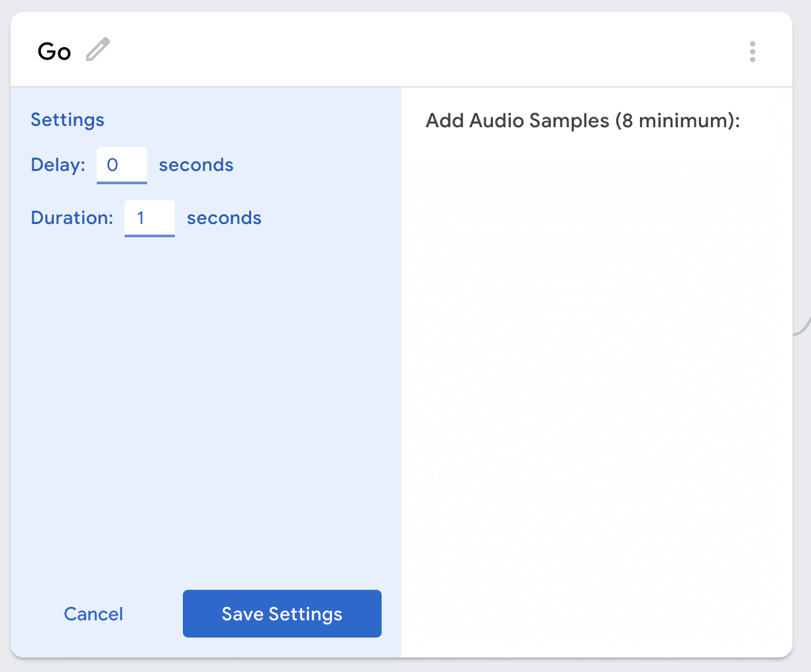811x672 pixels.
Task: Select the Go class name title
Action: pyautogui.click(x=54, y=52)
